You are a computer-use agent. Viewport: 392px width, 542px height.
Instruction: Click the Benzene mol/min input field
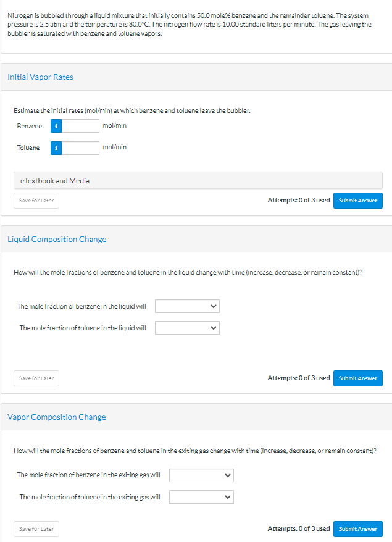pos(81,126)
